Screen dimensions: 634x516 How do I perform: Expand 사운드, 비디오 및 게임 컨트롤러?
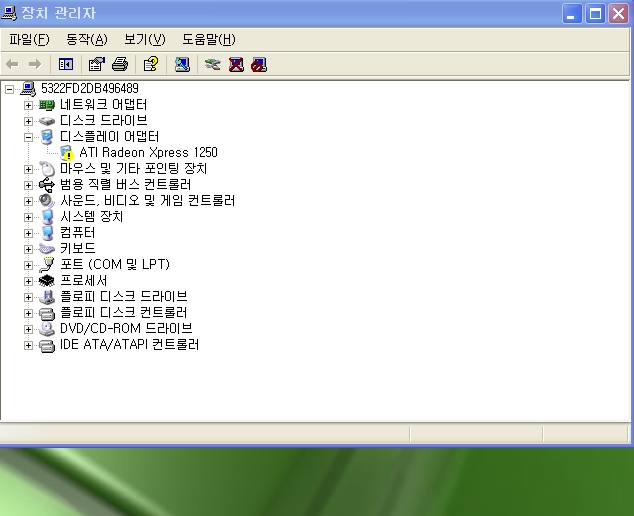point(28,201)
